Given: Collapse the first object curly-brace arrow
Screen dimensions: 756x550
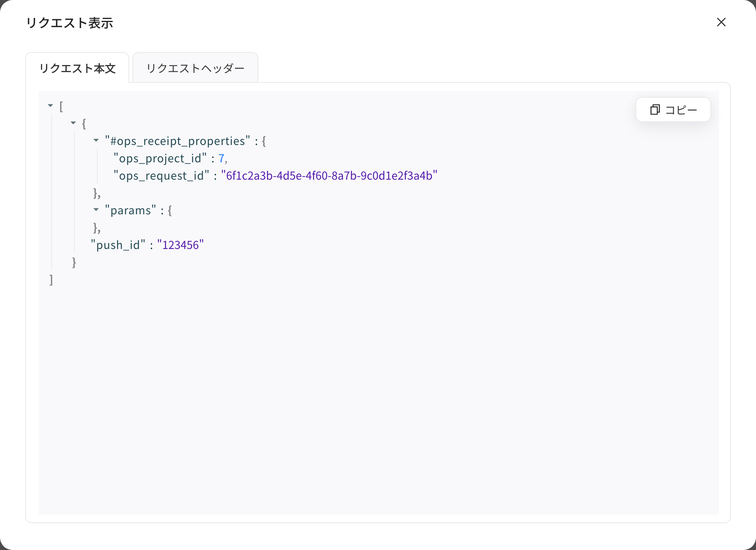Looking at the screenshot, I should pos(73,123).
